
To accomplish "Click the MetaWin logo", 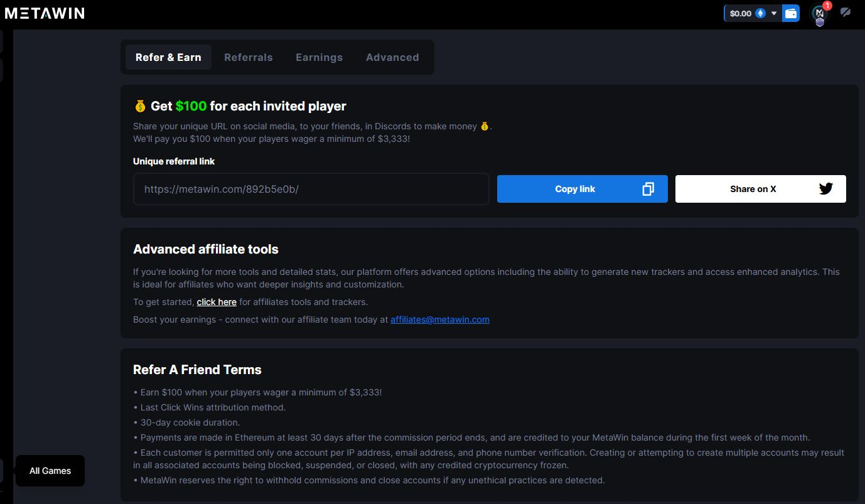I will tap(45, 13).
